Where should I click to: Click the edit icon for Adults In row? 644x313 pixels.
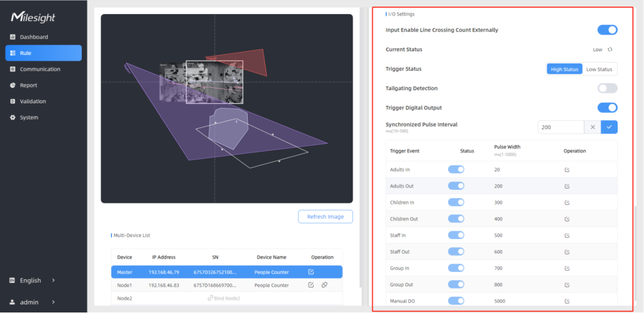[x=567, y=170]
